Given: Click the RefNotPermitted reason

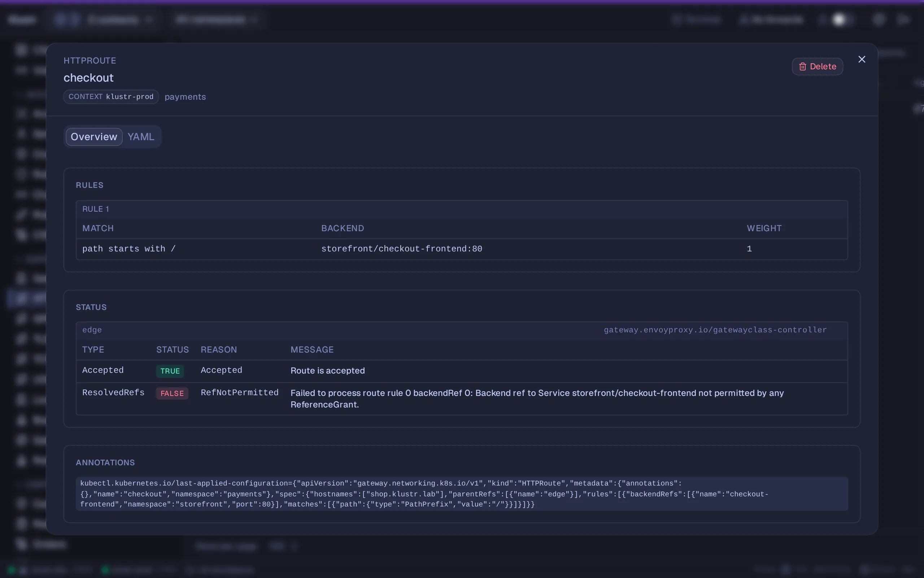Looking at the screenshot, I should tap(239, 393).
